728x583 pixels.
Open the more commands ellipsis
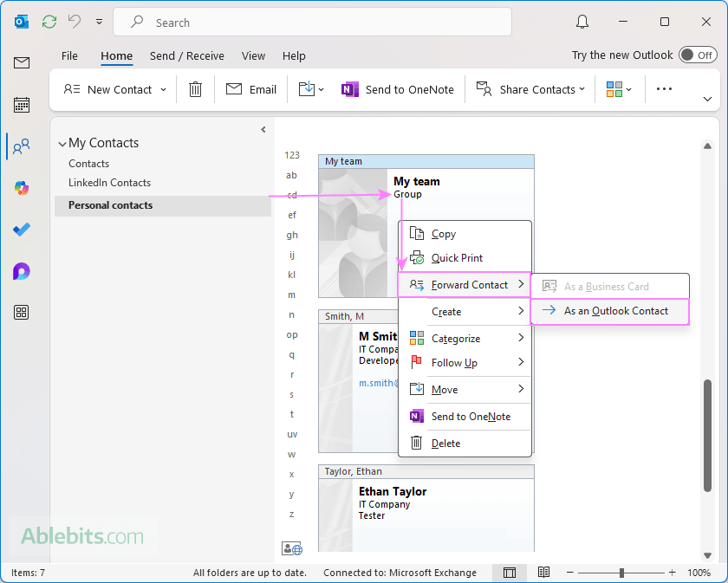(664, 89)
